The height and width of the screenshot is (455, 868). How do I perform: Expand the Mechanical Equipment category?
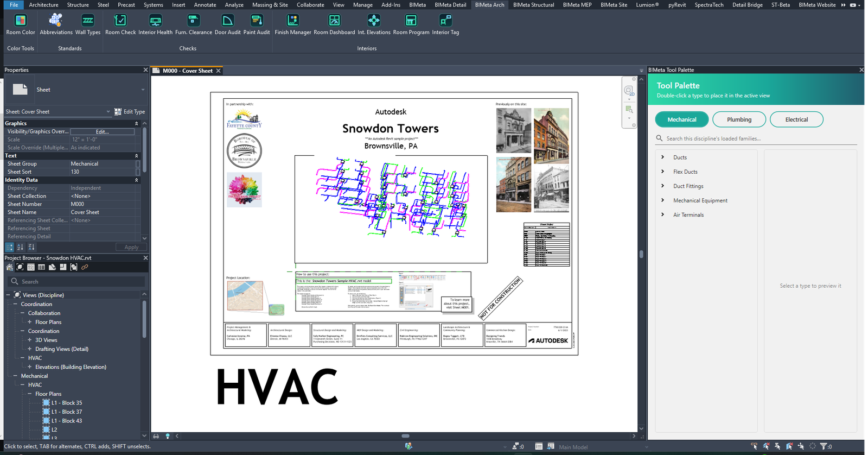tap(663, 200)
